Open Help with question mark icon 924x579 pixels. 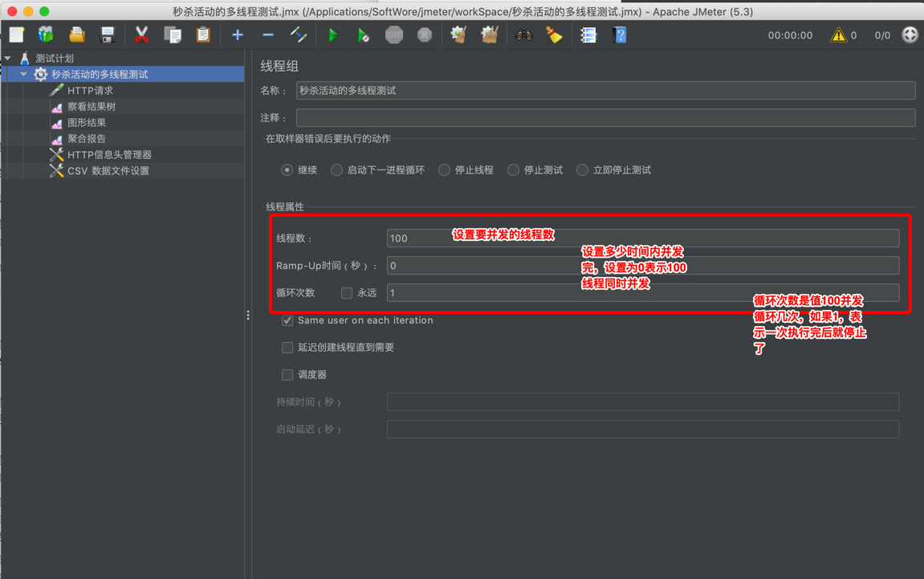click(619, 35)
